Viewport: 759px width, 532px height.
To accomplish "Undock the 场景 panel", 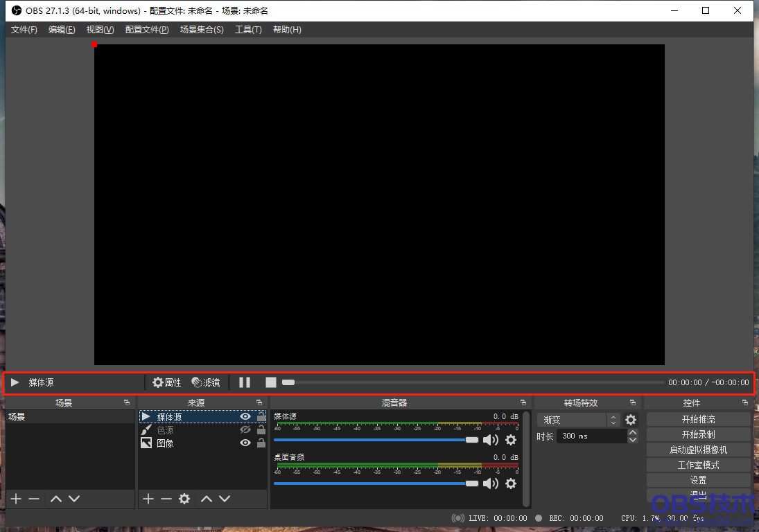I will pos(127,402).
